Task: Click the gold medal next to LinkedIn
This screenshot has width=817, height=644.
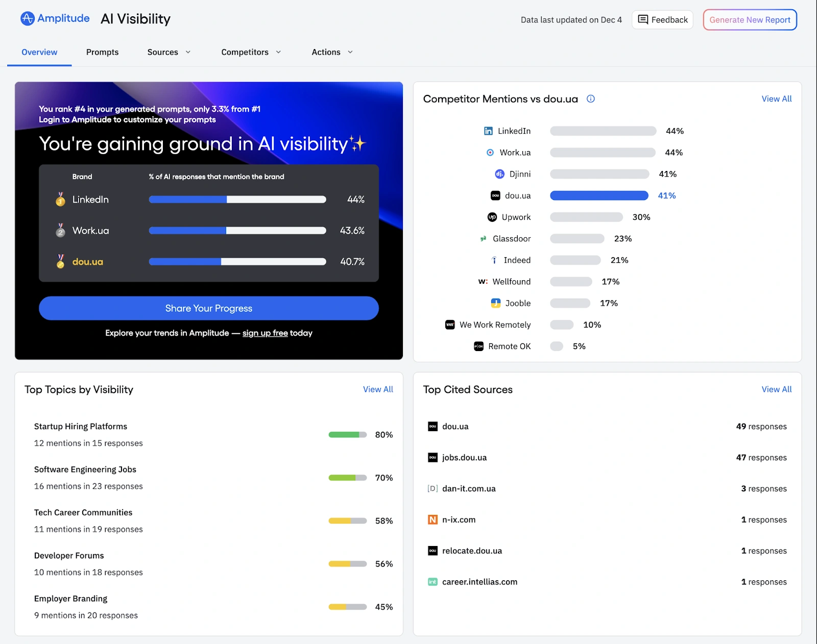Action: coord(60,200)
